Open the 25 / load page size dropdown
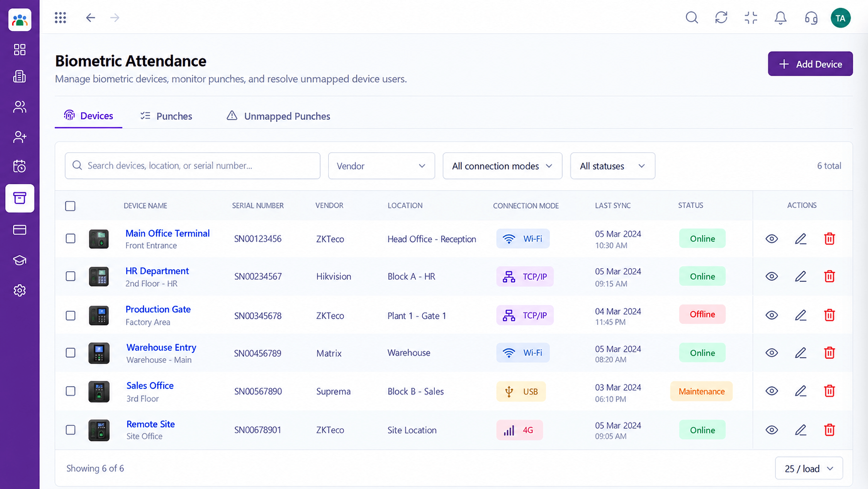The image size is (868, 489). 809,468
